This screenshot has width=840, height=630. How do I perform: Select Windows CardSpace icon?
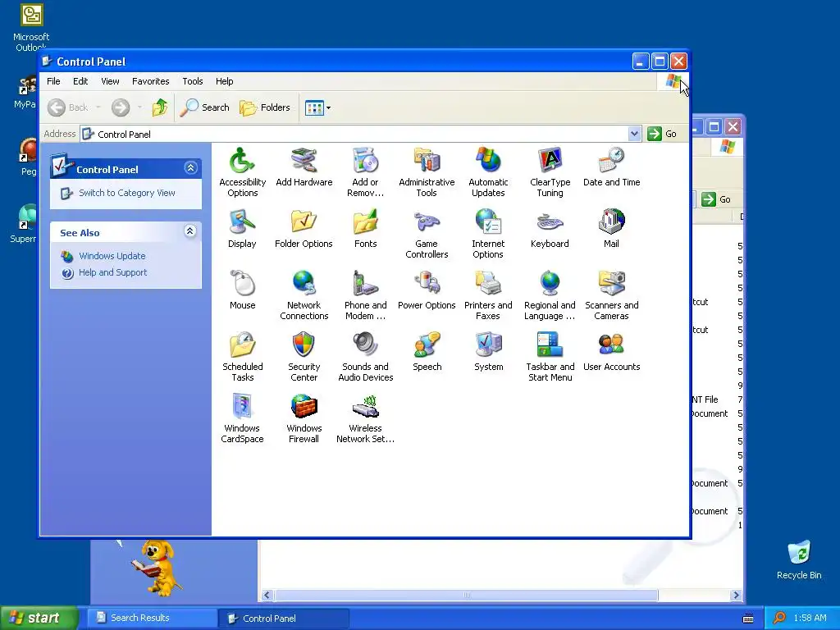(242, 407)
